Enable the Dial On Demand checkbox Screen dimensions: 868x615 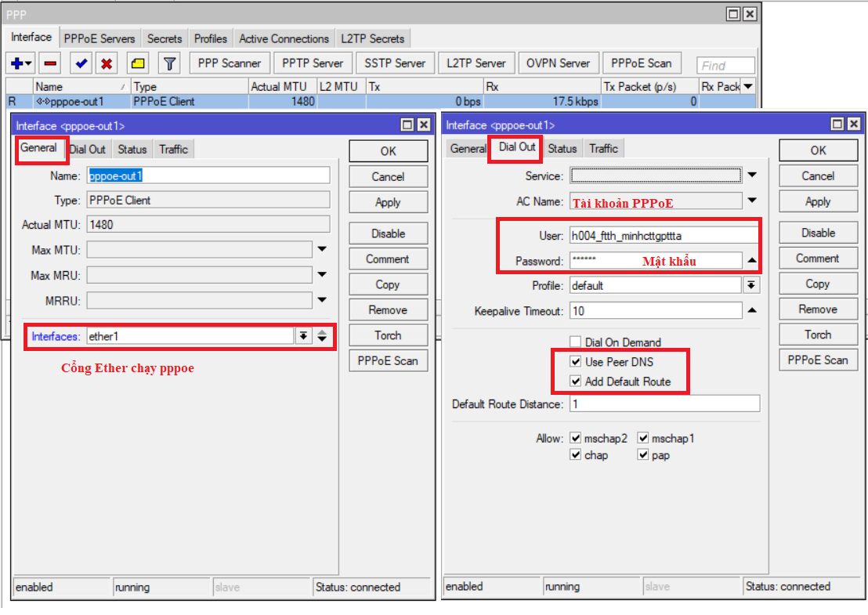coord(576,342)
